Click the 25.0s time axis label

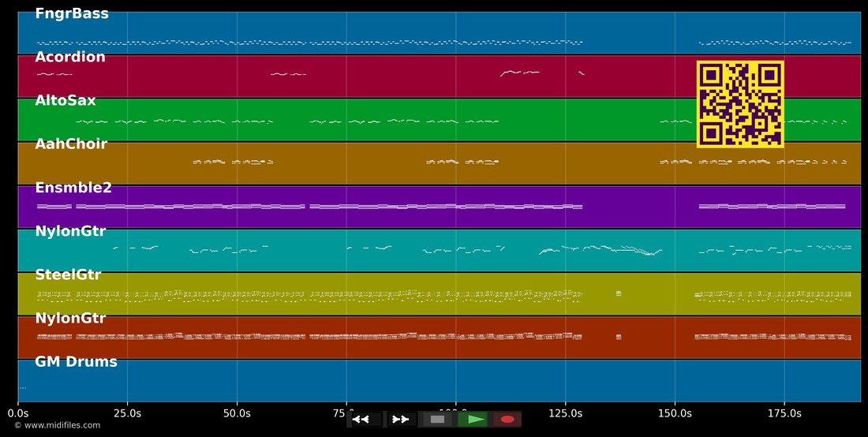127,413
